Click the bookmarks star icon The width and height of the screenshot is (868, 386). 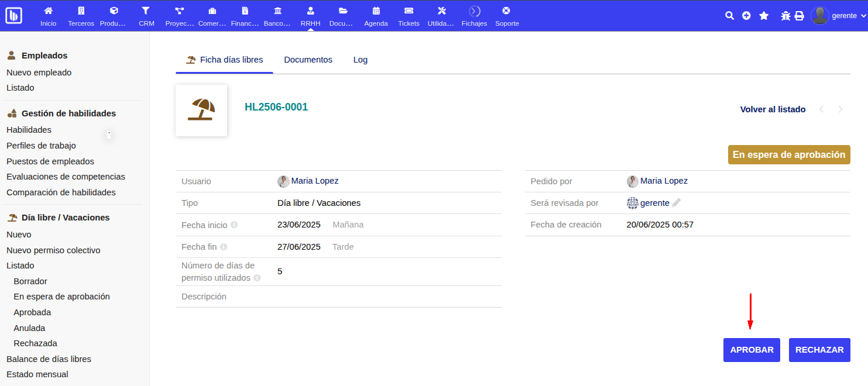pos(764,16)
